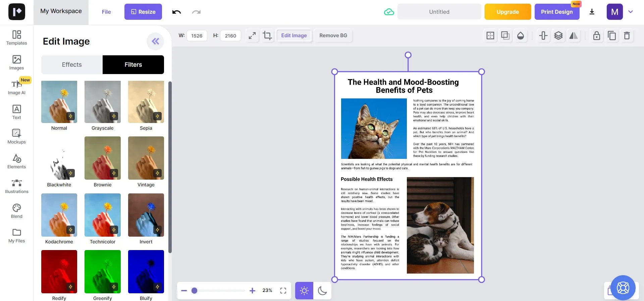
Task: Toggle fit-to-screen view icon
Action: pos(283,290)
